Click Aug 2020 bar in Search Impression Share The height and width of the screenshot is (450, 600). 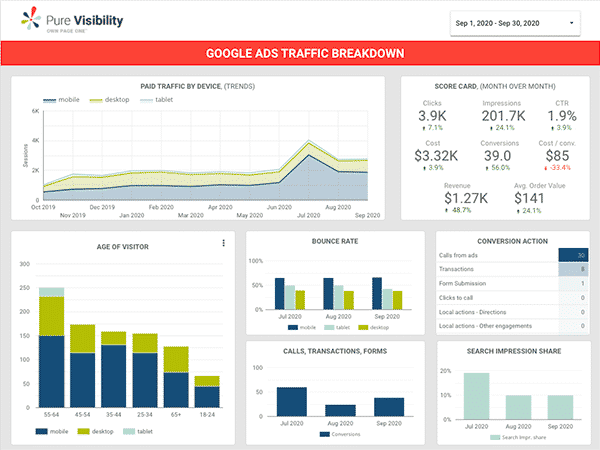[x=518, y=408]
